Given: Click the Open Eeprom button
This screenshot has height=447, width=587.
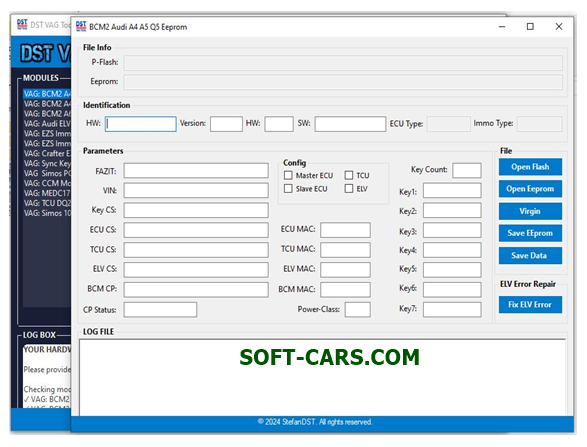Looking at the screenshot, I should (x=530, y=189).
